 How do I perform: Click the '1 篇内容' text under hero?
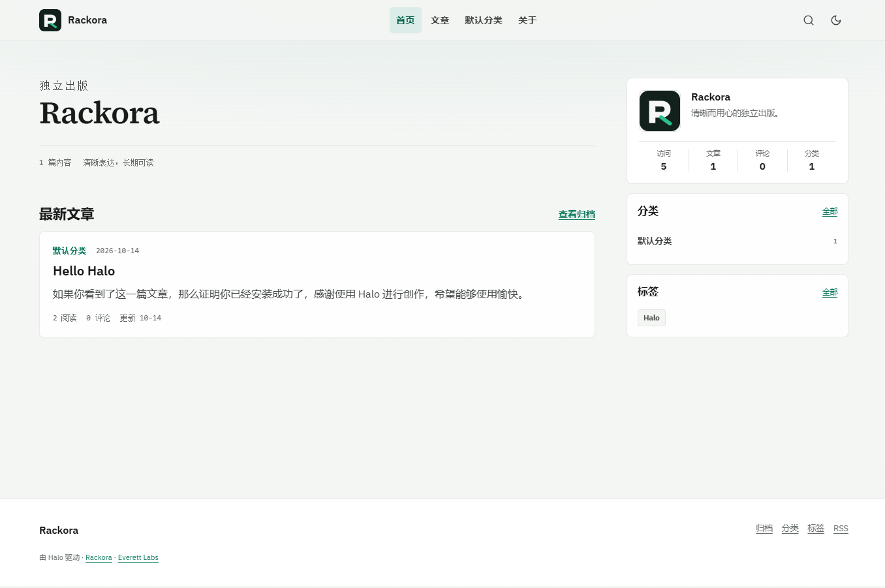coord(55,162)
